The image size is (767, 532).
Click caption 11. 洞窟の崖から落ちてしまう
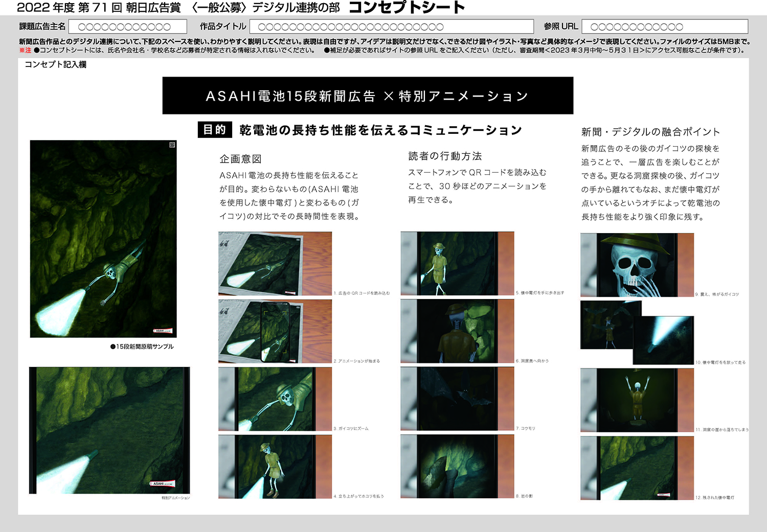pos(721,430)
